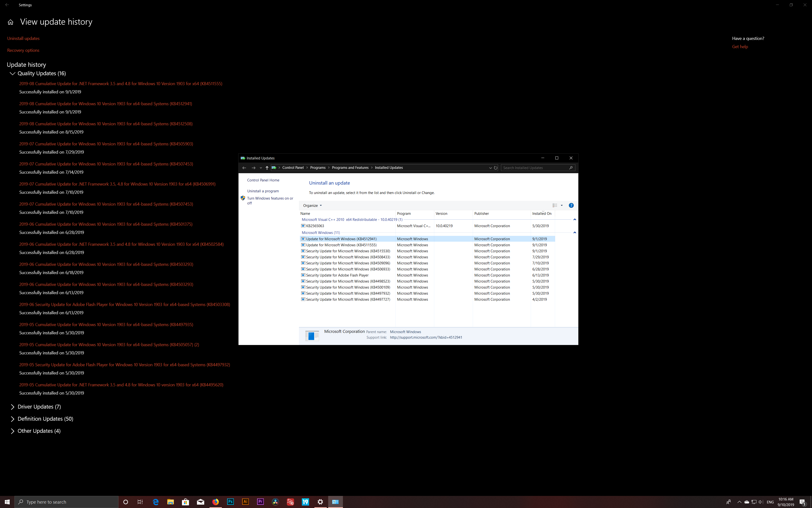Open Recovery options link

tap(23, 50)
